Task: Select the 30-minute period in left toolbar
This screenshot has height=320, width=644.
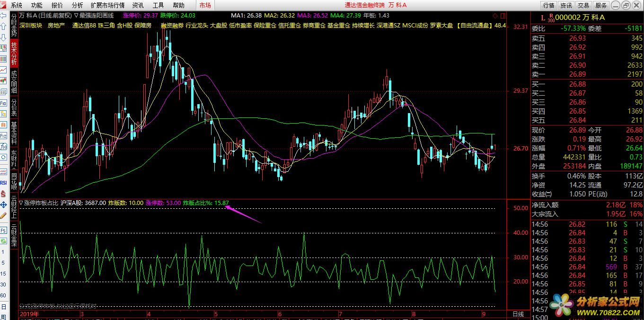Action: click(4, 284)
